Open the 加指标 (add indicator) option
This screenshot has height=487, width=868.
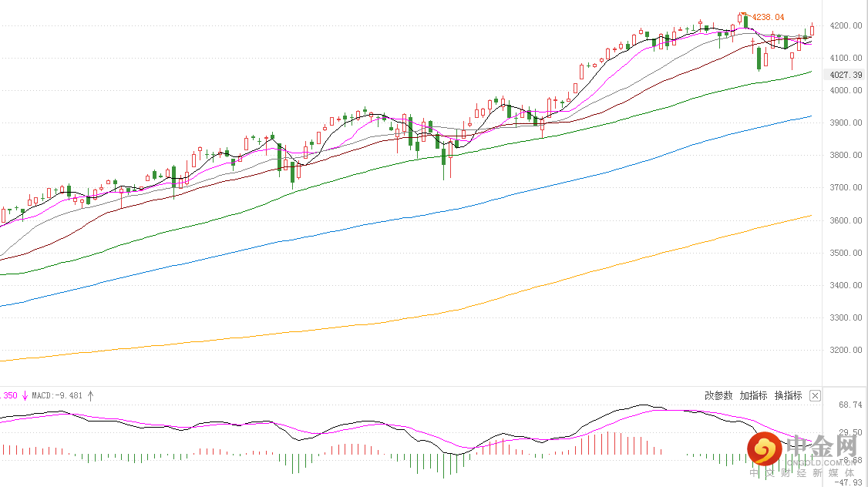[753, 395]
